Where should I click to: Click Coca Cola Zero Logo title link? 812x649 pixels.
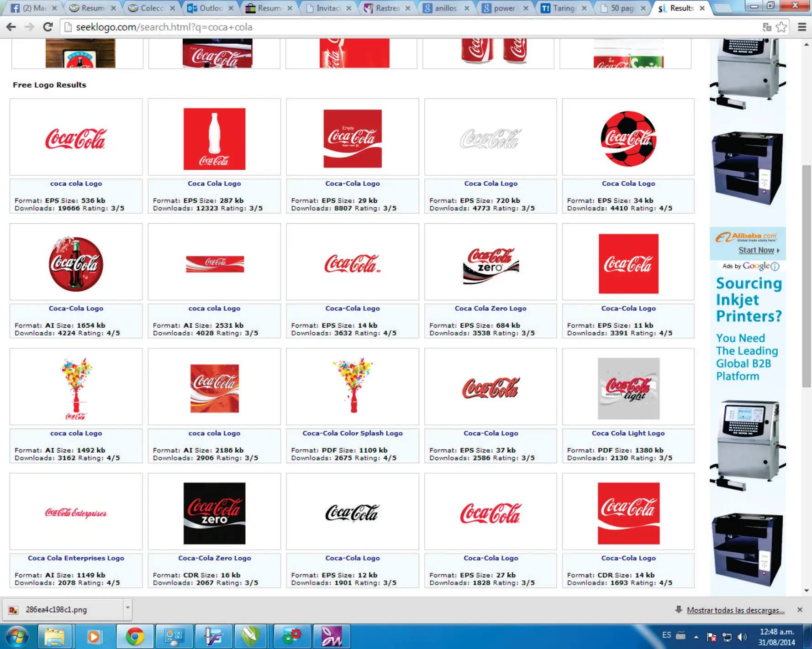pyautogui.click(x=490, y=309)
